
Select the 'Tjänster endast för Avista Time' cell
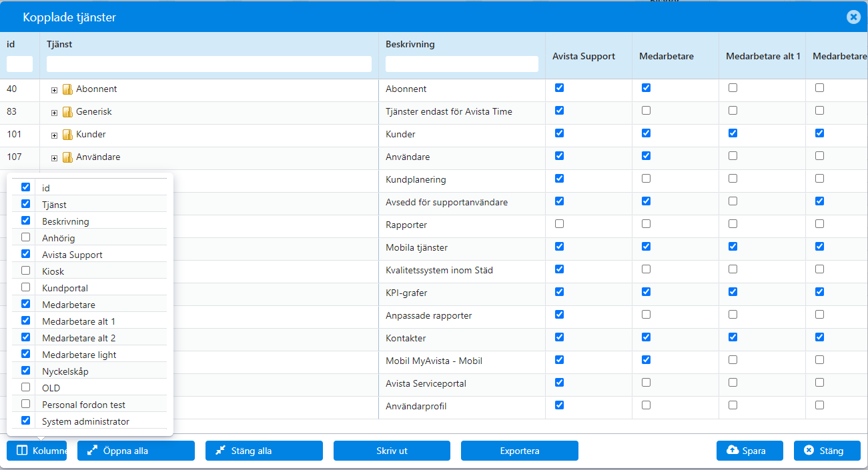pos(462,112)
